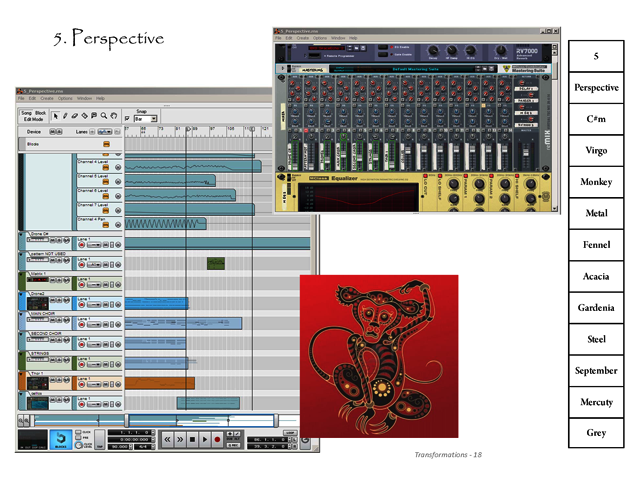Click the Stop transport button

192,440
